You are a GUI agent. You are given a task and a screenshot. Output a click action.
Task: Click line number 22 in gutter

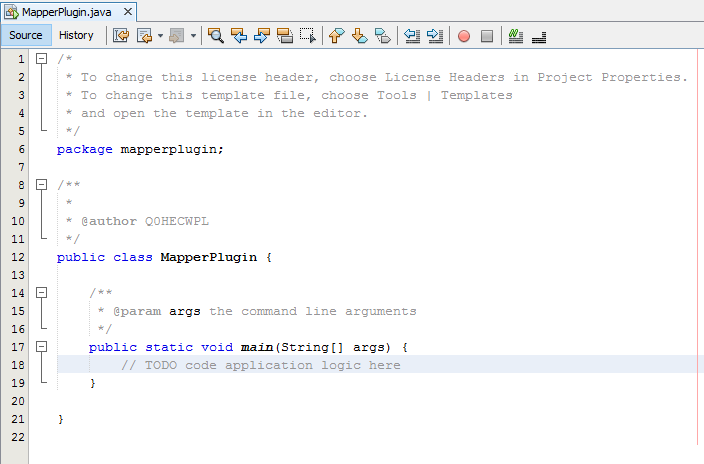18,437
